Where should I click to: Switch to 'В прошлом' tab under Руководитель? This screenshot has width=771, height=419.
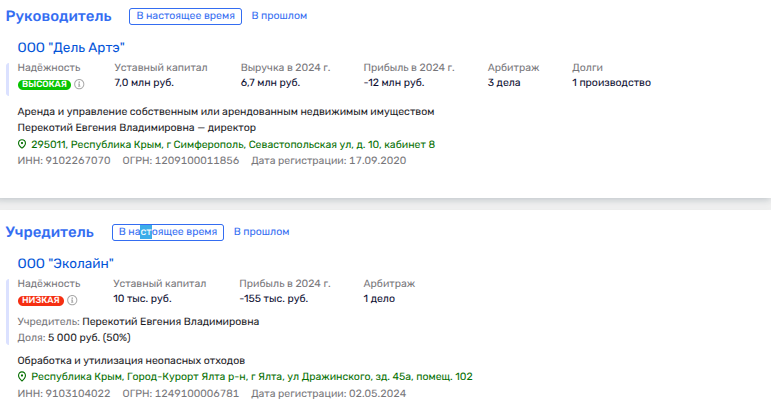[278, 16]
